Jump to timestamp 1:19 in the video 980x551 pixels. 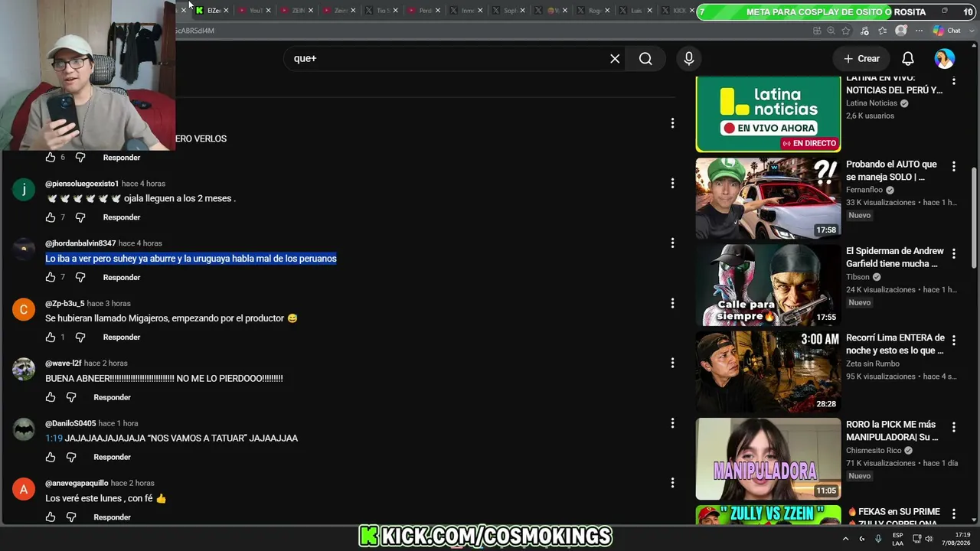(x=54, y=439)
